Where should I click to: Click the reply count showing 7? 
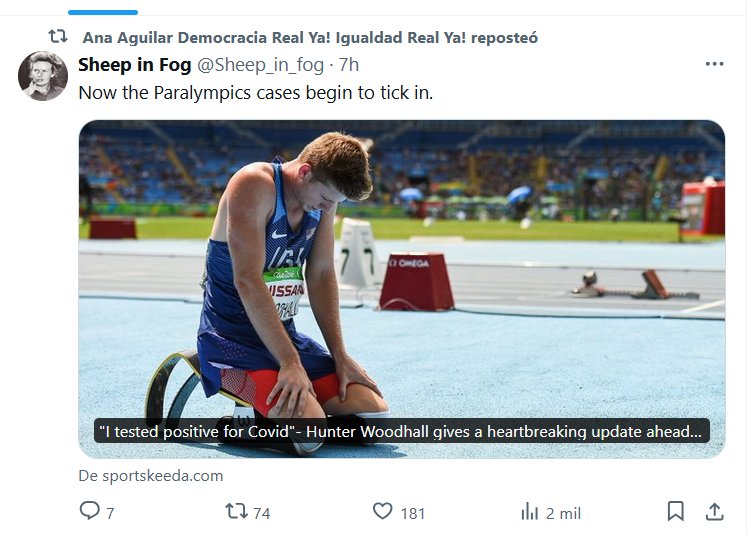click(110, 513)
